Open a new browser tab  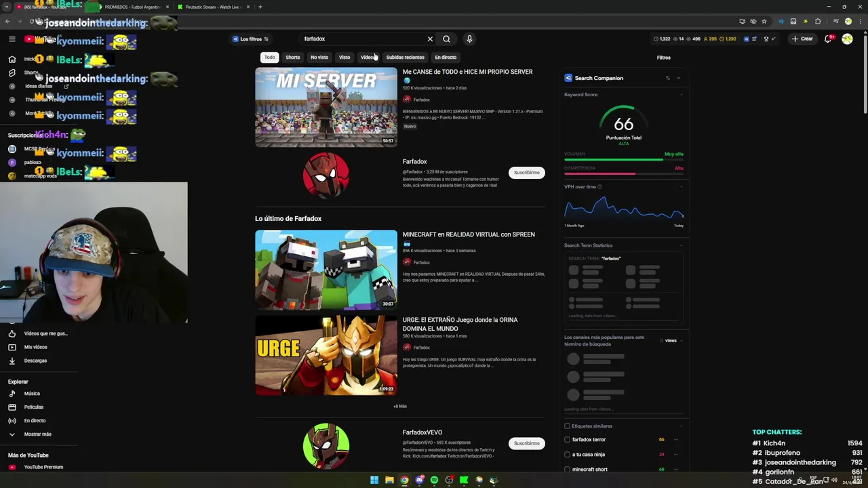[260, 7]
